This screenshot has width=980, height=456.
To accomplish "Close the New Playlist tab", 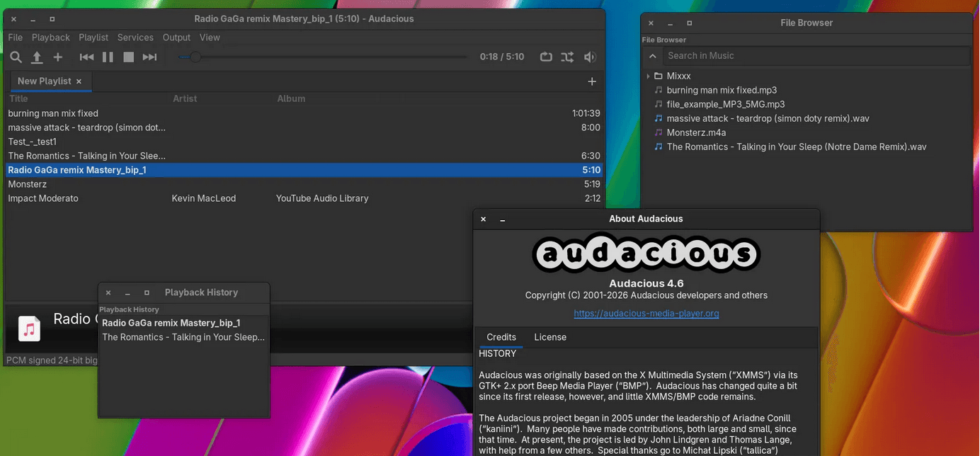I will coord(79,81).
